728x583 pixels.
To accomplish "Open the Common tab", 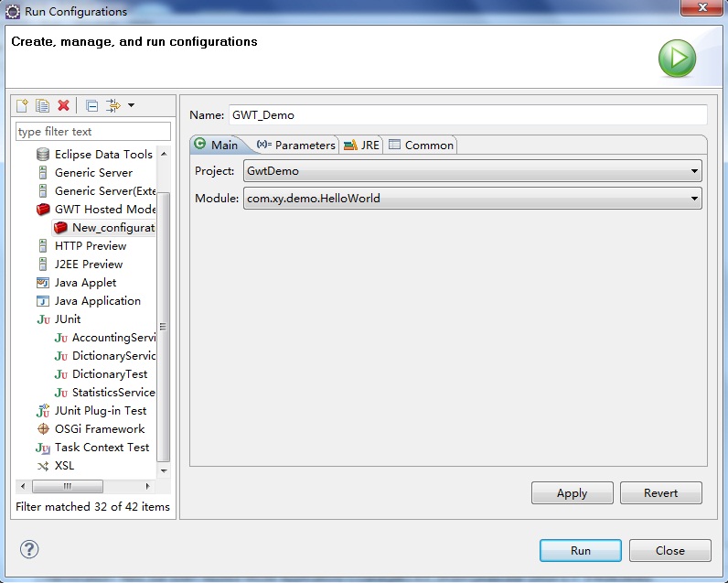I will (x=421, y=145).
